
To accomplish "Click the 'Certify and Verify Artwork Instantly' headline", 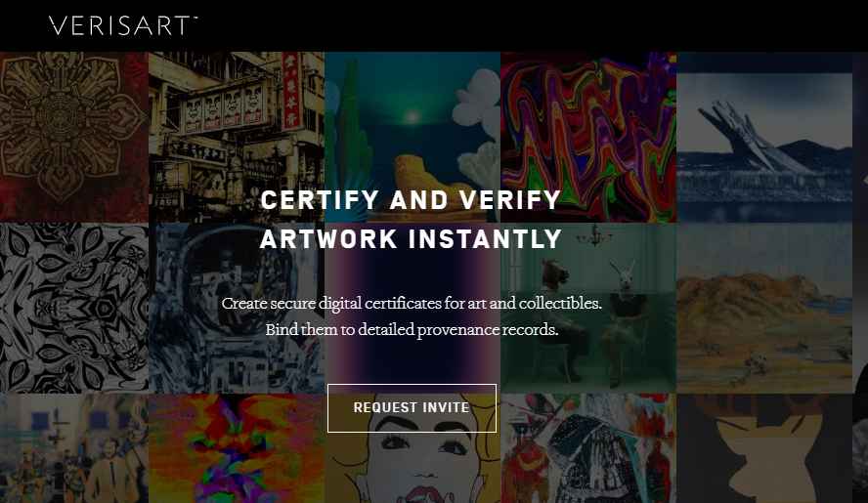I will point(412,220).
